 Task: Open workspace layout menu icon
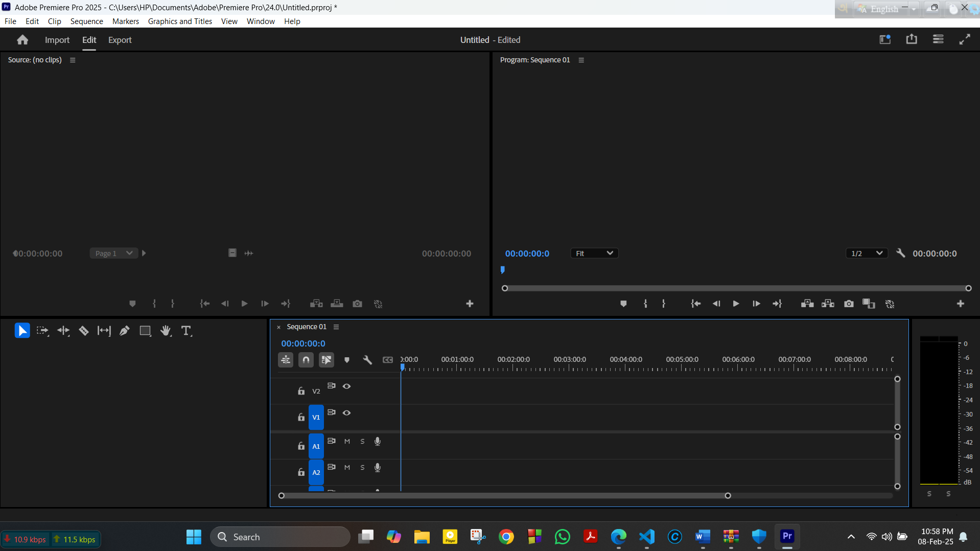click(x=938, y=39)
